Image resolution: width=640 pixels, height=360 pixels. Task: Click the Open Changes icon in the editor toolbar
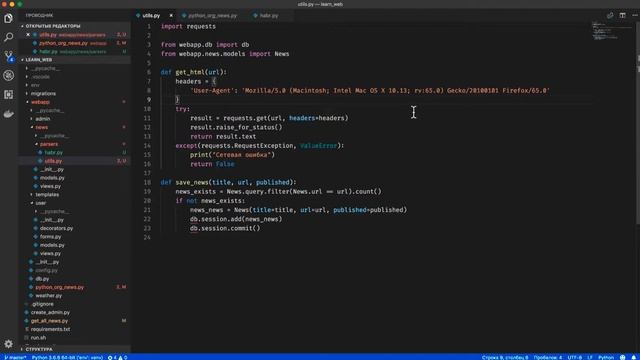pyautogui.click(x=610, y=16)
